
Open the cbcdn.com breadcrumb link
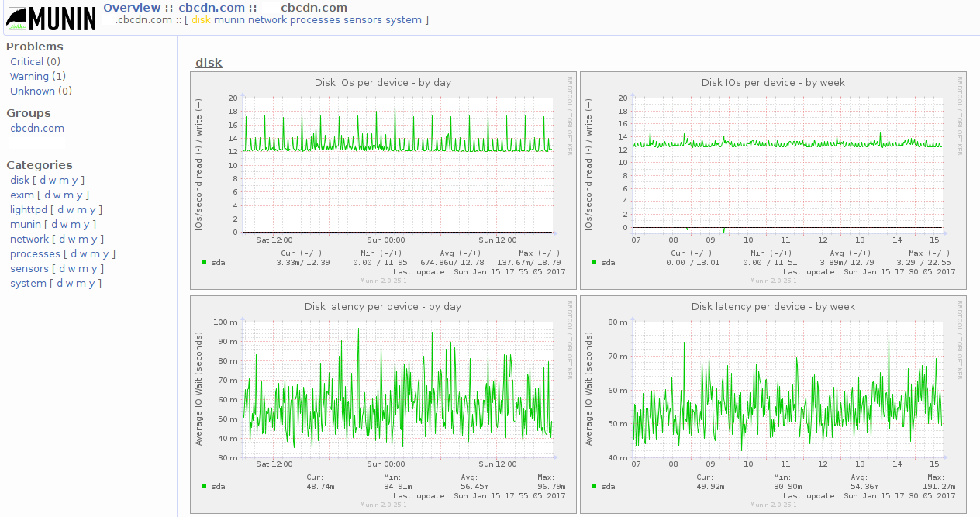tap(212, 7)
